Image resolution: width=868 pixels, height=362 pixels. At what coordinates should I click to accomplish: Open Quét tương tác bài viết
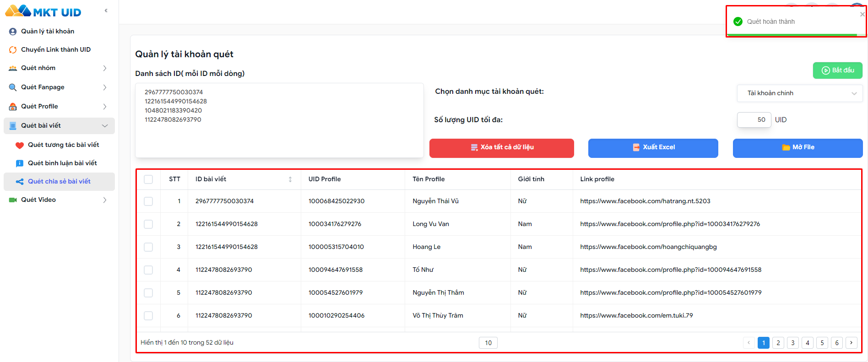pos(64,145)
